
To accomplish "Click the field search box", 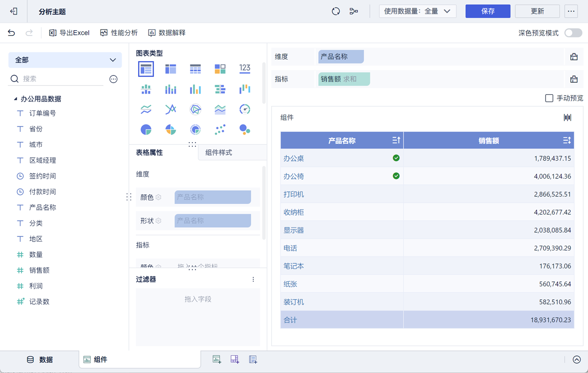I will pyautogui.click(x=56, y=79).
